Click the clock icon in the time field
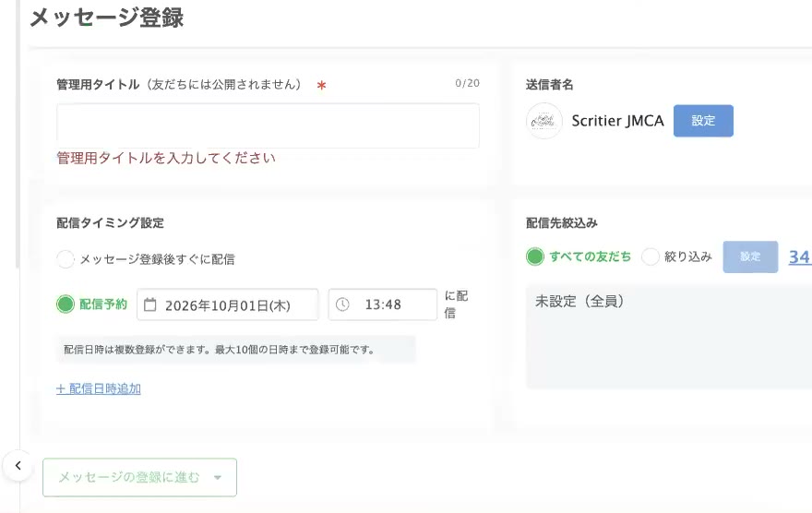This screenshot has height=513, width=812. (x=342, y=304)
